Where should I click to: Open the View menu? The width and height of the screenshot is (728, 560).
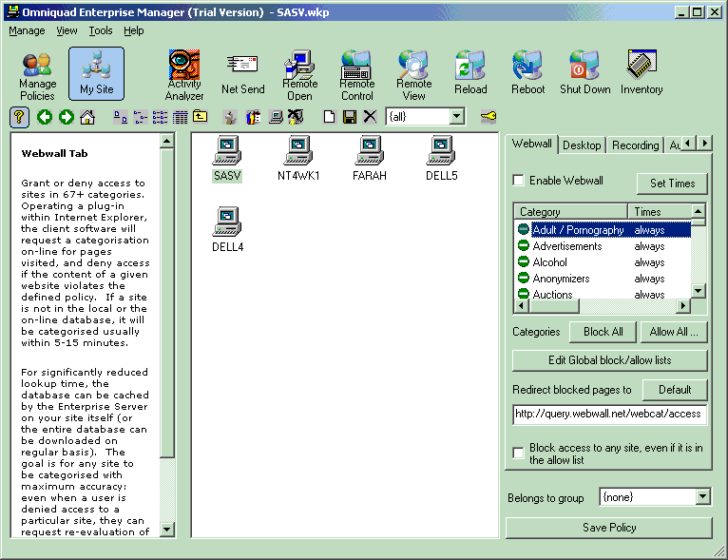coord(67,30)
